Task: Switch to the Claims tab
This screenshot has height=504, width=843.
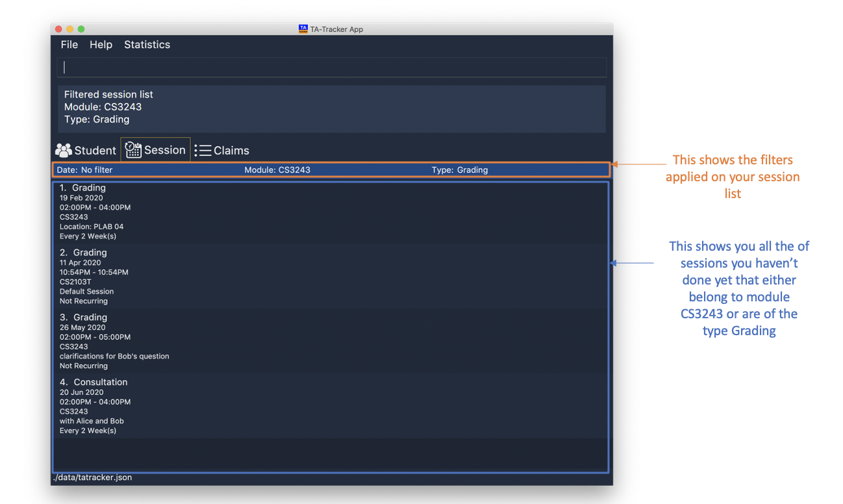Action: pos(221,150)
